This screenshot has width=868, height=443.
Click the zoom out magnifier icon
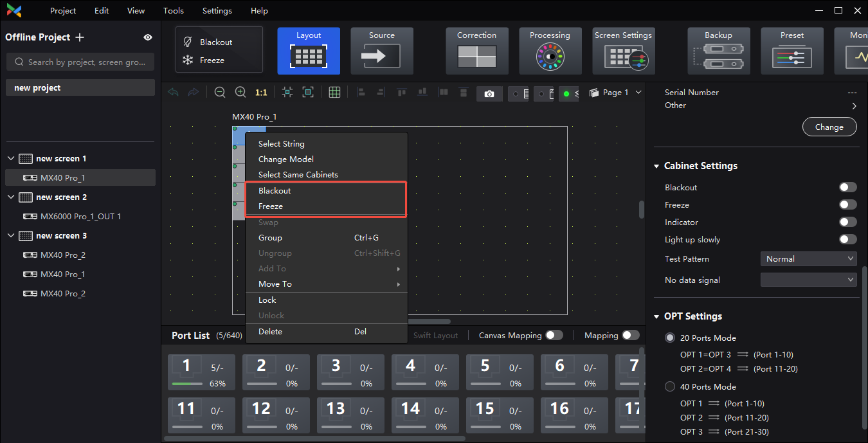tap(220, 93)
